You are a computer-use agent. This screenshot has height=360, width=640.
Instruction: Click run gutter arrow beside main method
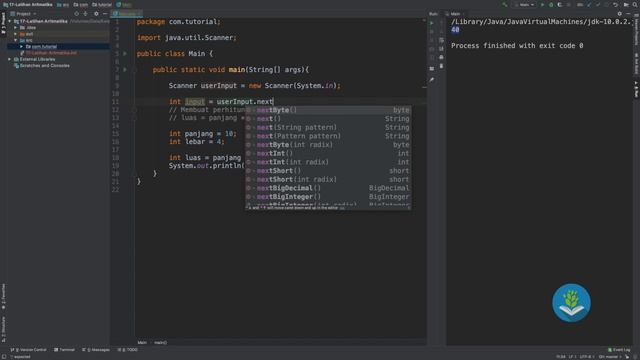[x=125, y=69]
